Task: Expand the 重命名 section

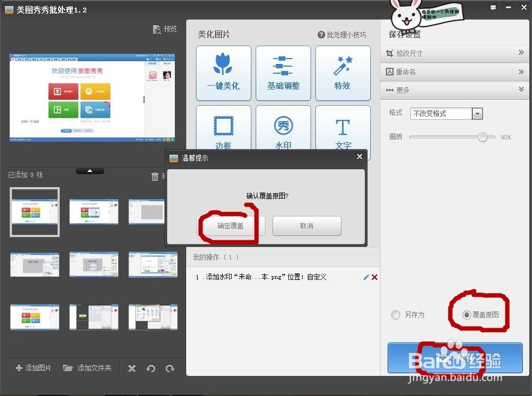Action: click(x=455, y=72)
